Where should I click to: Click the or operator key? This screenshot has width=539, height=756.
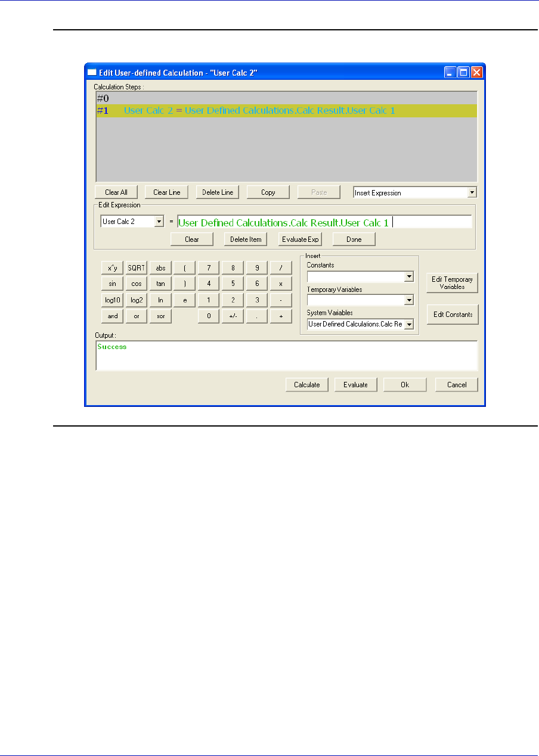[x=137, y=316]
